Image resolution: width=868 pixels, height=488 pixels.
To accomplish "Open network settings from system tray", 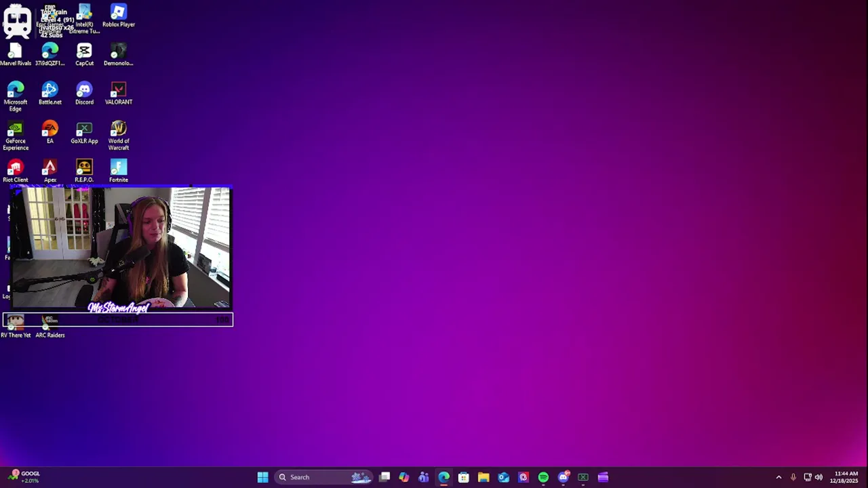I will (x=808, y=477).
